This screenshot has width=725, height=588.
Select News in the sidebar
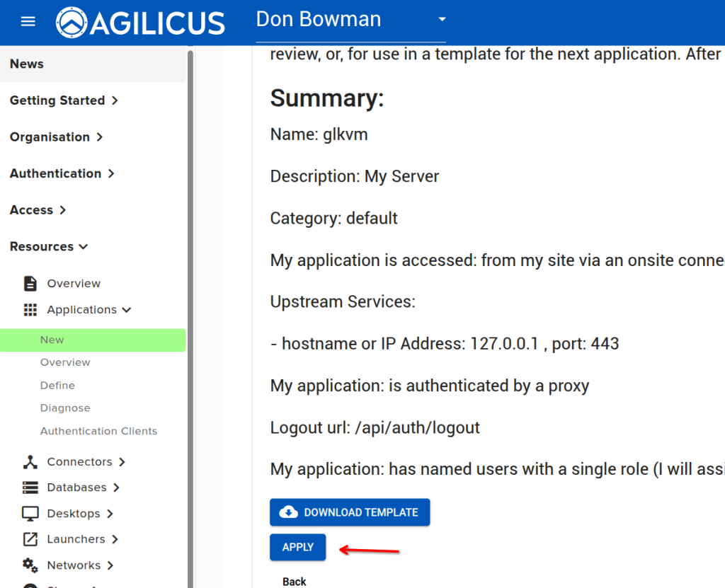click(27, 64)
